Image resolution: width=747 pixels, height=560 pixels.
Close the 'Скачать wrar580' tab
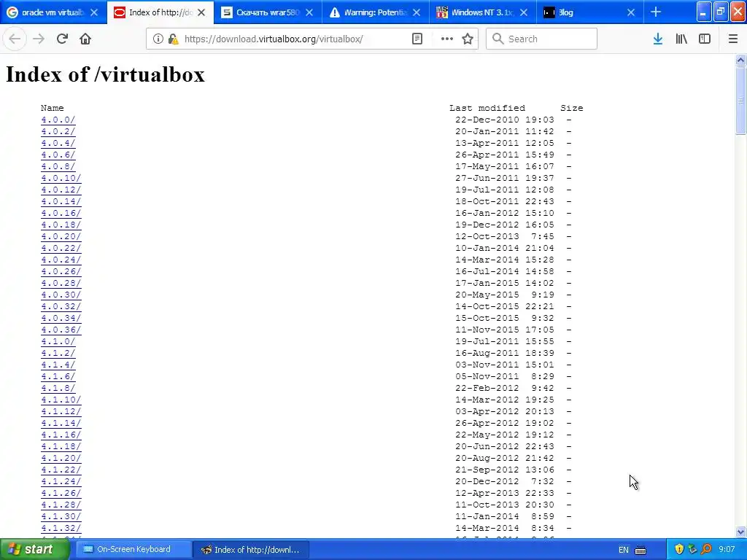coord(309,12)
